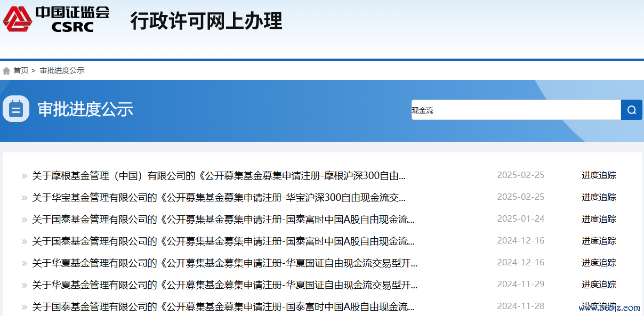Image resolution: width=644 pixels, height=316 pixels.
Task: Click the magnifier search button
Action: tap(632, 110)
